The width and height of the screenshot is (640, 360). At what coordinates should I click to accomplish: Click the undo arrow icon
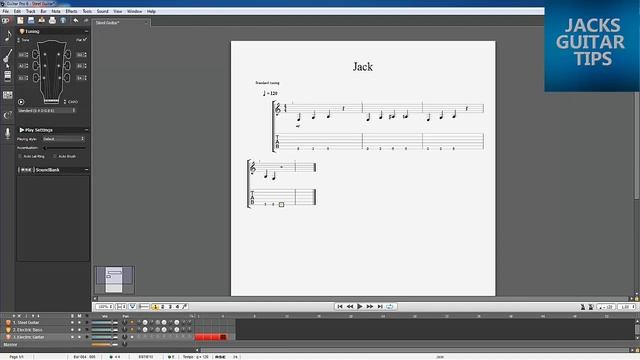pos(76,20)
